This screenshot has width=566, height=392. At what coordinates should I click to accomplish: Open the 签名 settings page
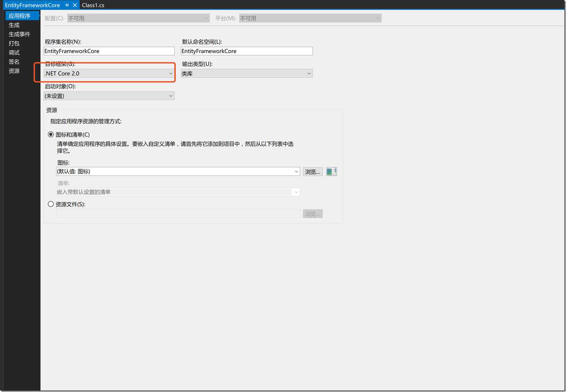click(x=14, y=62)
